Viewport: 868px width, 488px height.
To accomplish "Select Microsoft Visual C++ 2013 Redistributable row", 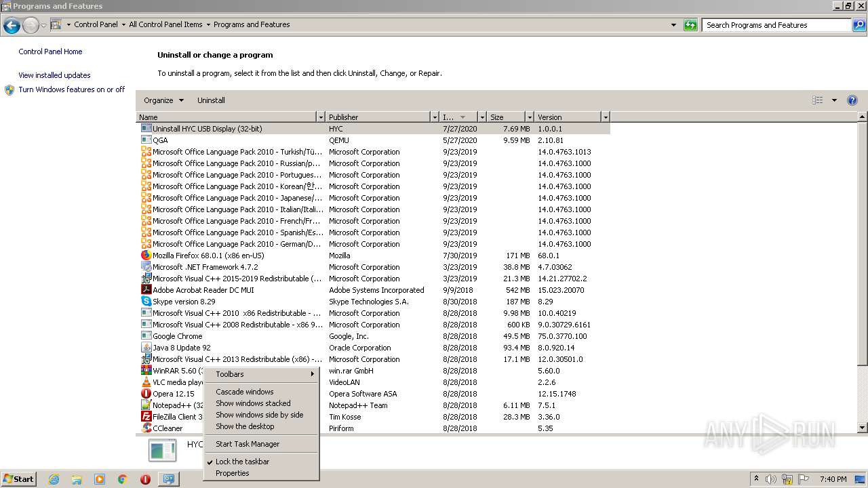I will pyautogui.click(x=373, y=359).
